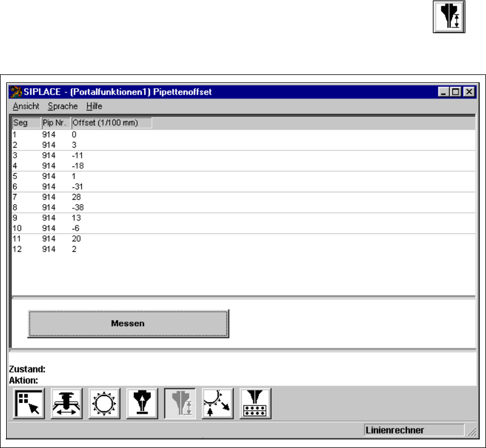Click the grayed pipette offset toolbar icon
The height and width of the screenshot is (448, 486).
(x=180, y=403)
